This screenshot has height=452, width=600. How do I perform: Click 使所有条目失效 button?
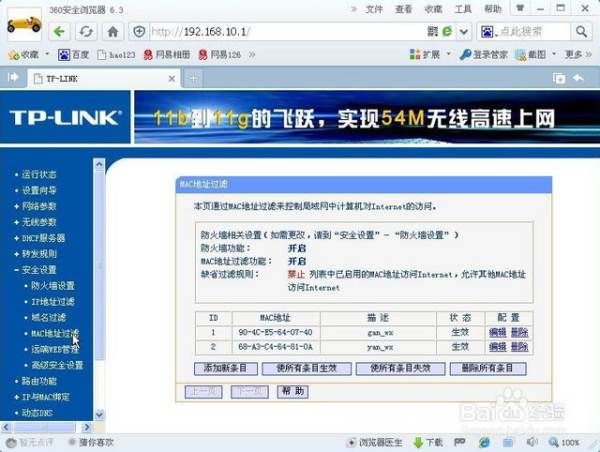[400, 369]
